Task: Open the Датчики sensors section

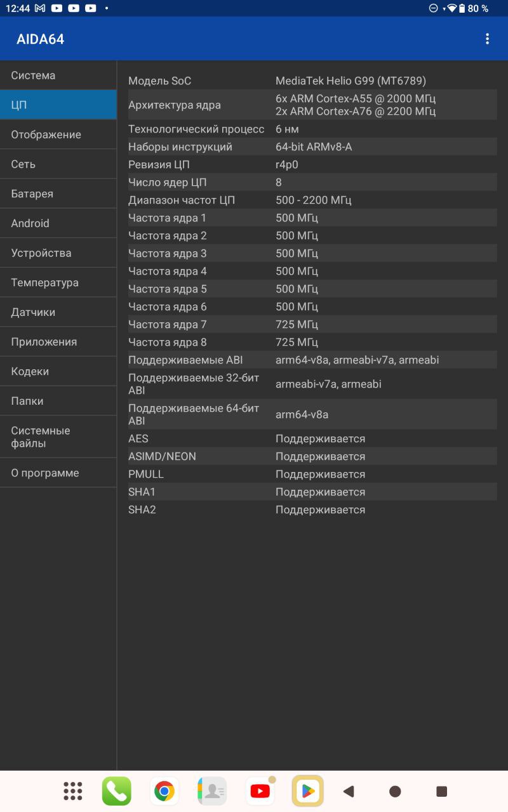Action: 58,312
